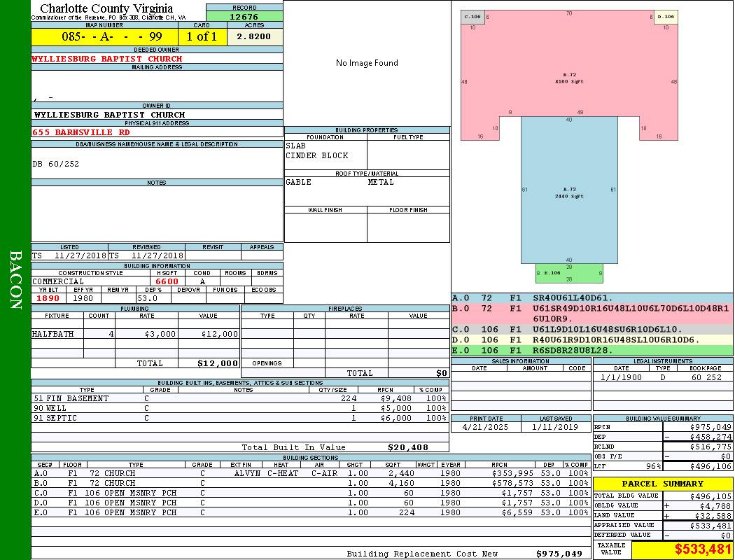Click the acres value 2.8200

click(255, 36)
